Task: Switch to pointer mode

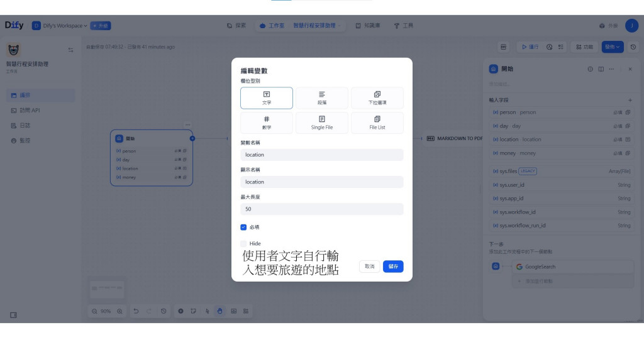Action: click(x=208, y=311)
